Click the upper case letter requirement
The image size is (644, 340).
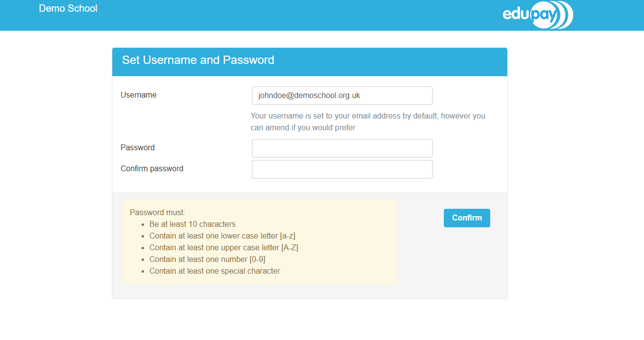[224, 248]
